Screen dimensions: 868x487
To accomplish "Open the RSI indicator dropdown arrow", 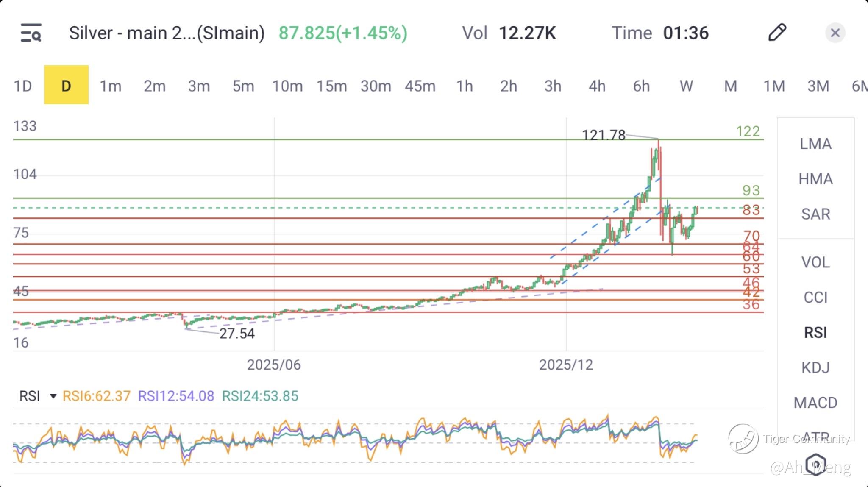I will coord(53,396).
